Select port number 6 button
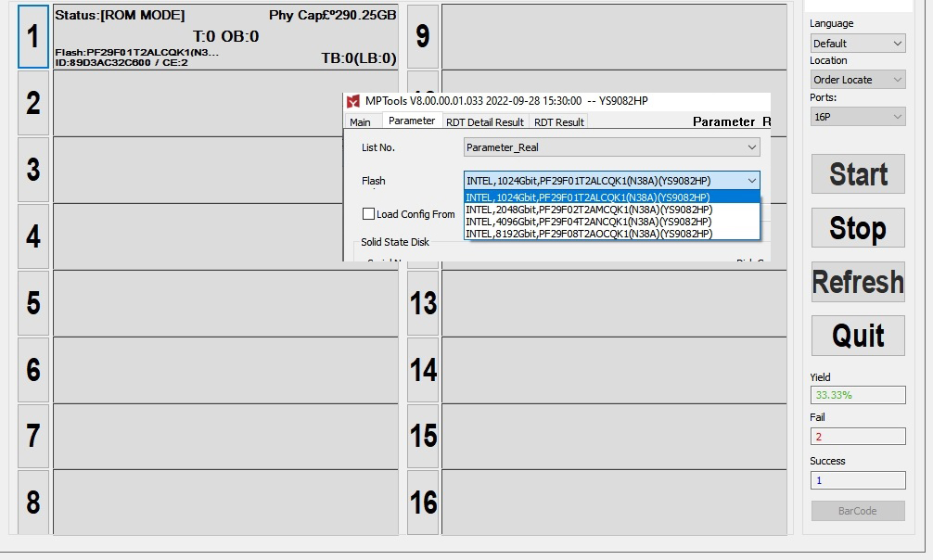Viewport: 933px width, 560px height. click(33, 370)
